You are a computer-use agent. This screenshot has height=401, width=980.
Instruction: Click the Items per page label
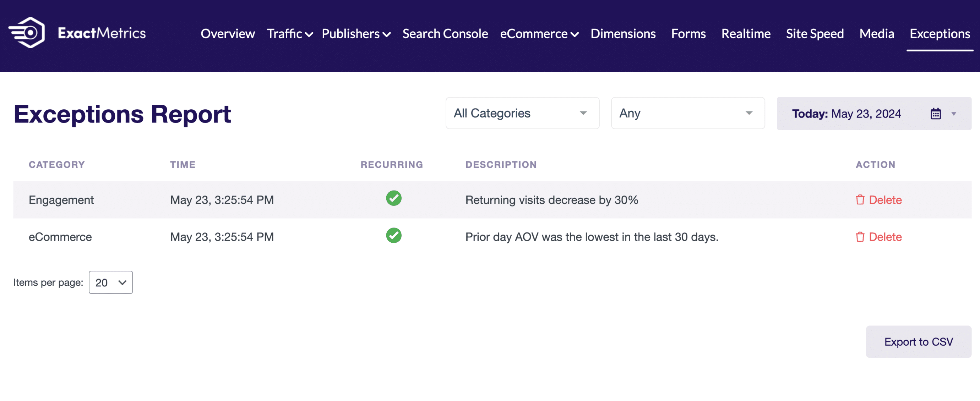click(x=48, y=282)
